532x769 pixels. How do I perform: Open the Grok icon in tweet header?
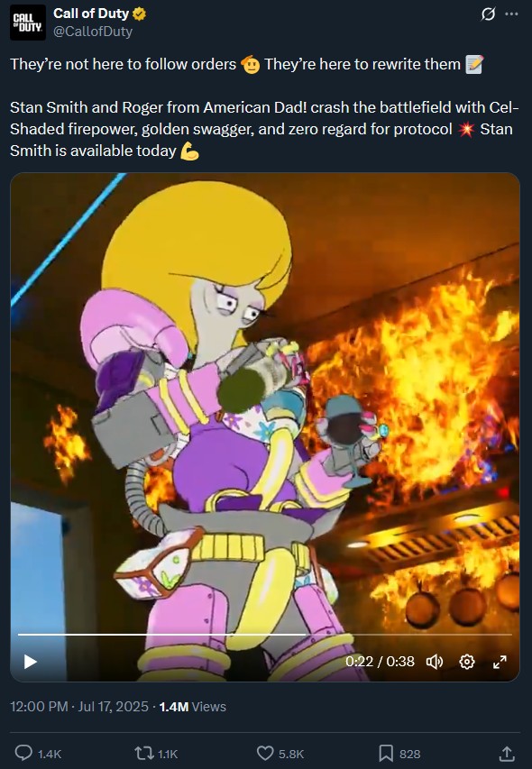(x=488, y=14)
